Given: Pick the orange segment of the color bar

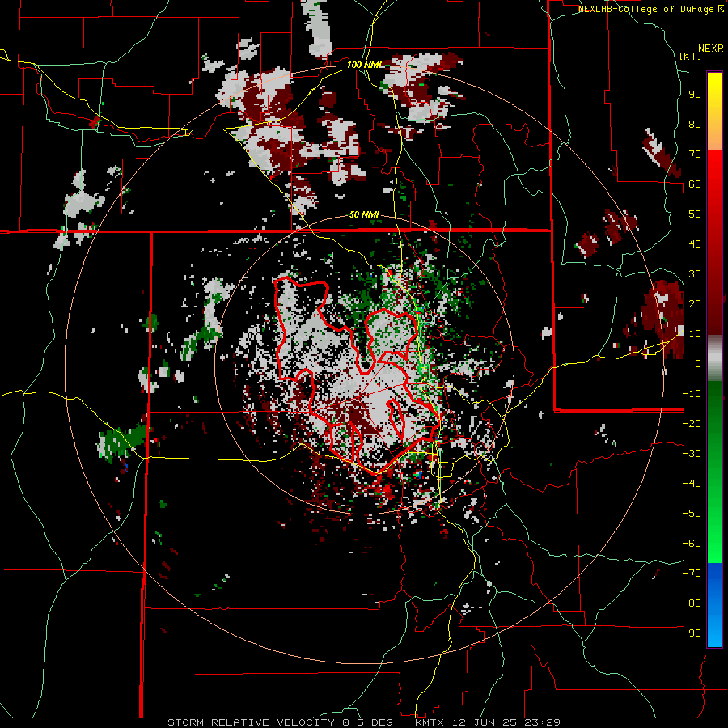Looking at the screenshot, I should tap(714, 137).
